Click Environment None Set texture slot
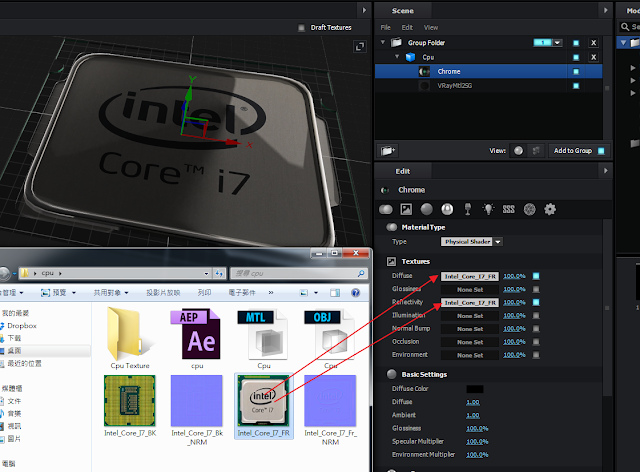Screen dimensions: 640x472 470,355
